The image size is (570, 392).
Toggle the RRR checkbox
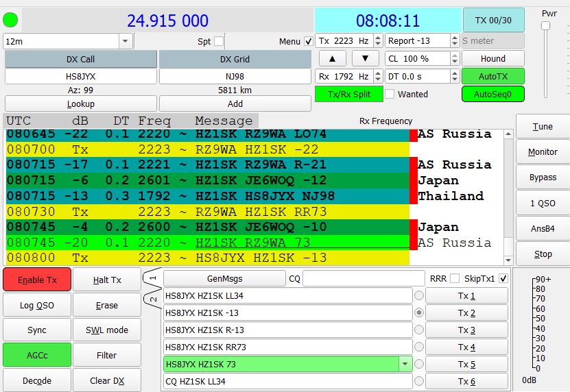click(x=454, y=279)
